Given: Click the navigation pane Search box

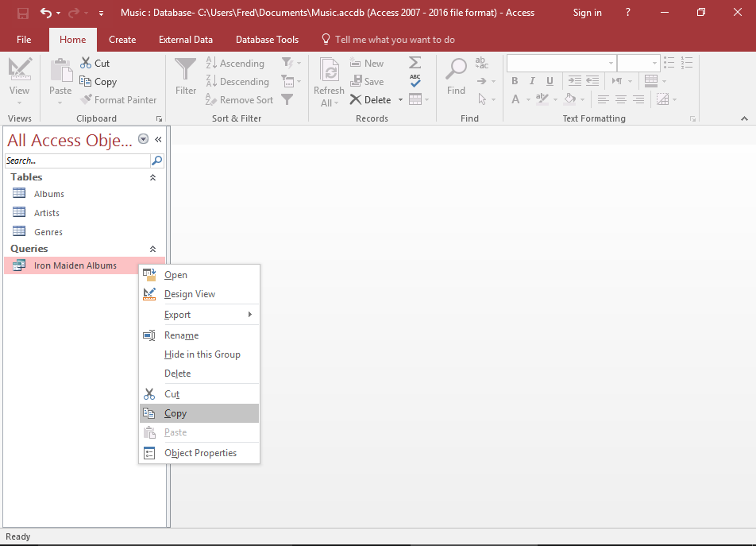Looking at the screenshot, I should 77,161.
